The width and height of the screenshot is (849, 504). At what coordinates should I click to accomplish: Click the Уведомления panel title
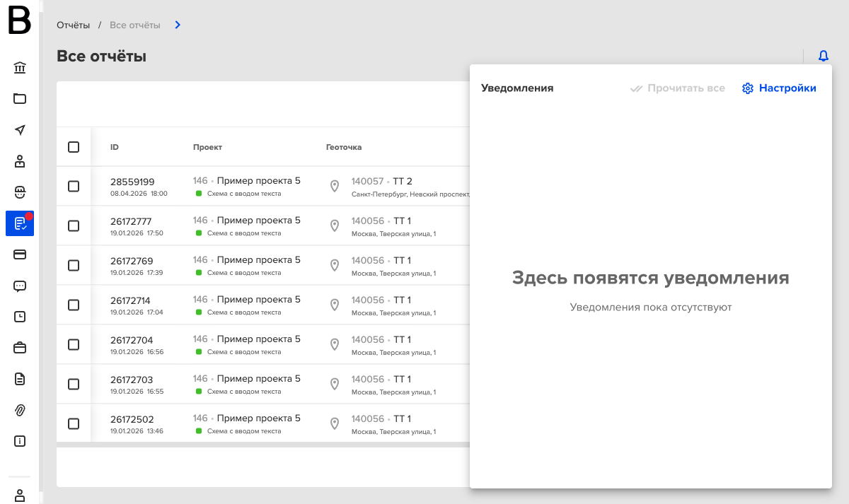pyautogui.click(x=517, y=88)
